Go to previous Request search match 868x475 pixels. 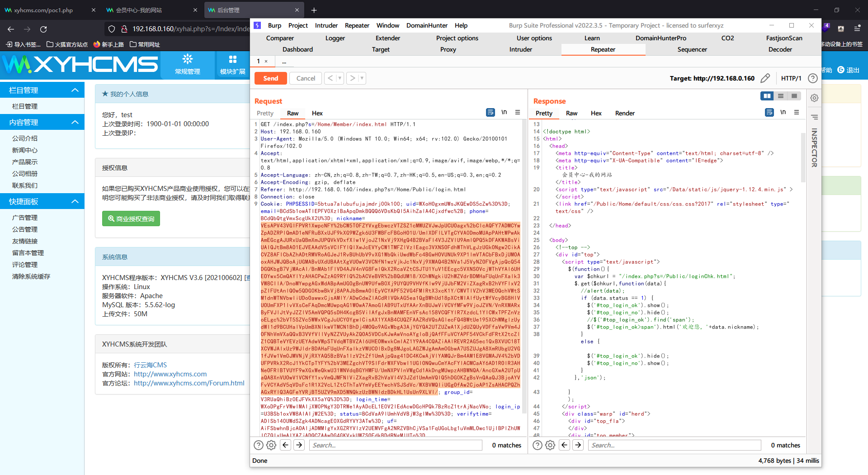pos(286,445)
